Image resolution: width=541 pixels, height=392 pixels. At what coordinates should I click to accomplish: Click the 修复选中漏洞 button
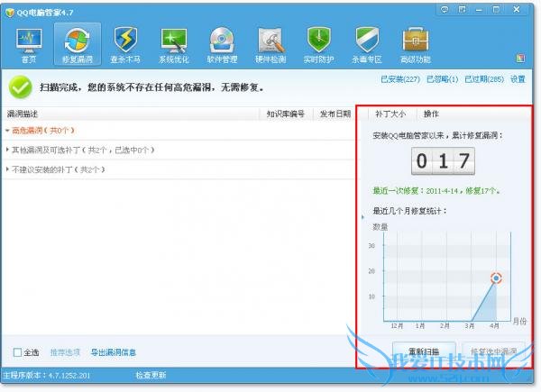tap(494, 351)
